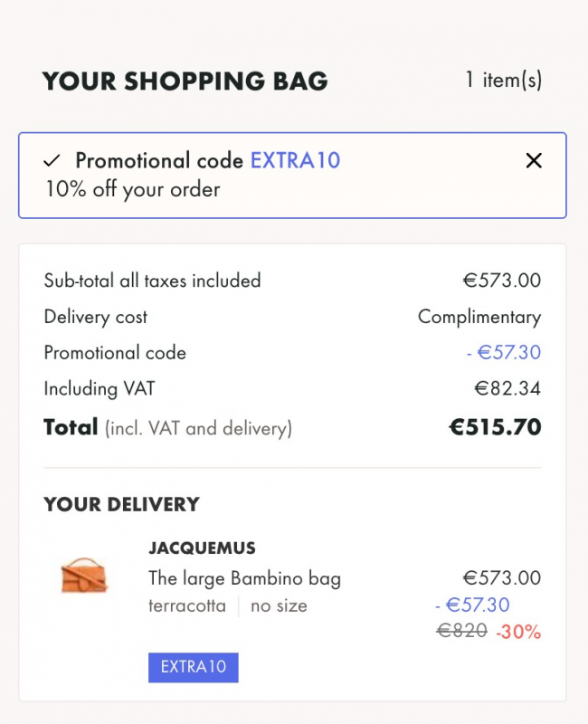
Task: Click the checkmark icon beside Promotional code
Action: [52, 161]
